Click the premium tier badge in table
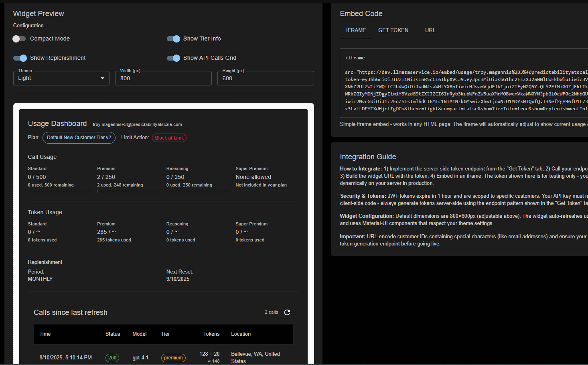 pyautogui.click(x=173, y=358)
